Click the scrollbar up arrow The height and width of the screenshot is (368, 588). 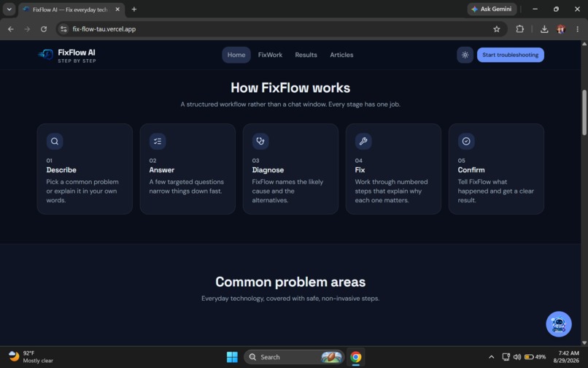[584, 44]
